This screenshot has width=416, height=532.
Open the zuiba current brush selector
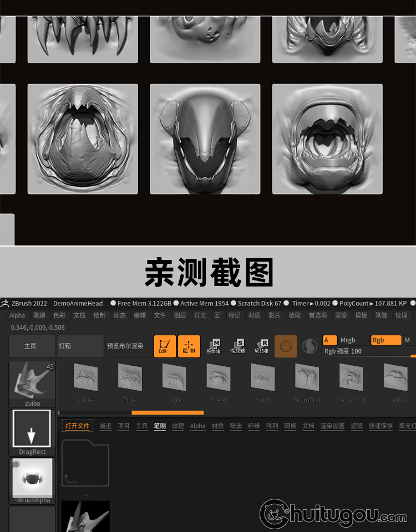32,385
